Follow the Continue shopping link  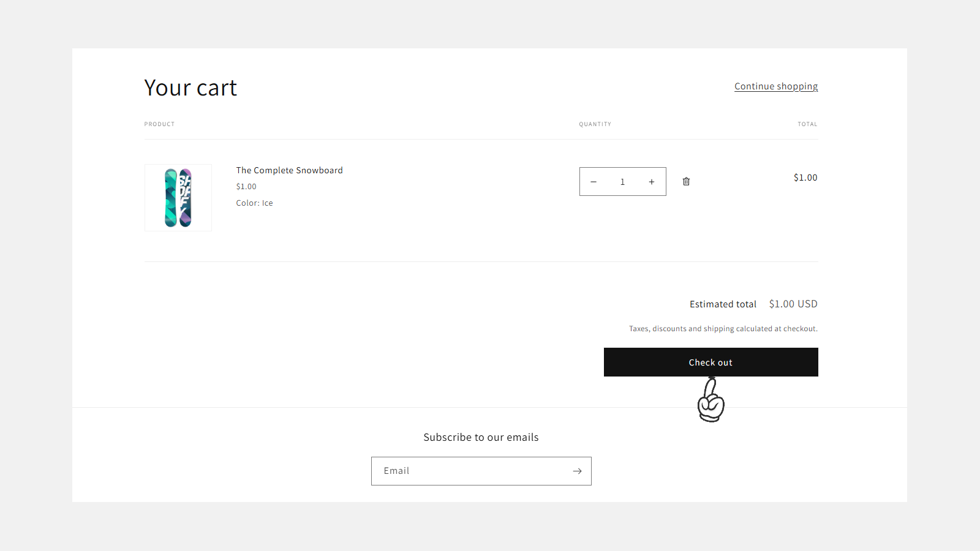point(775,86)
